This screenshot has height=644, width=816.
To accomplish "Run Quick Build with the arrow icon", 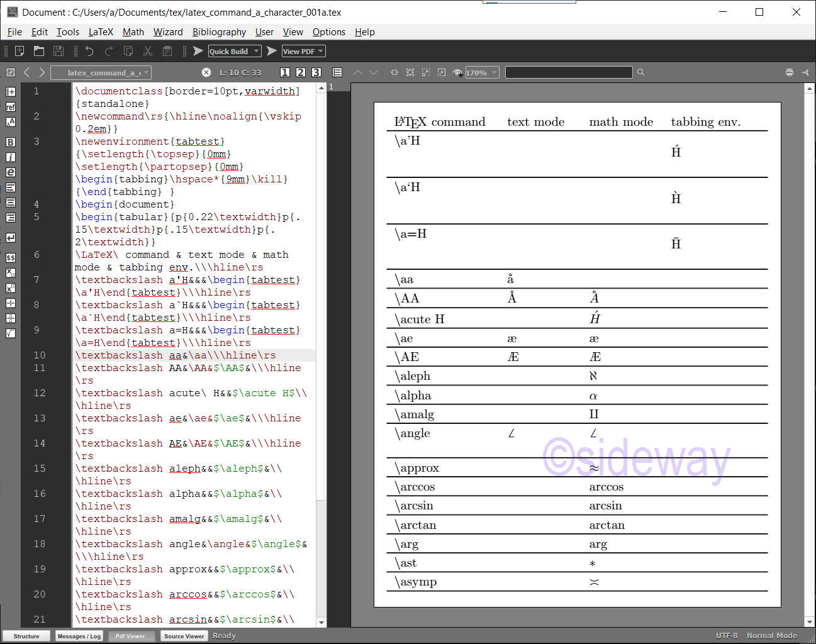I will [199, 51].
